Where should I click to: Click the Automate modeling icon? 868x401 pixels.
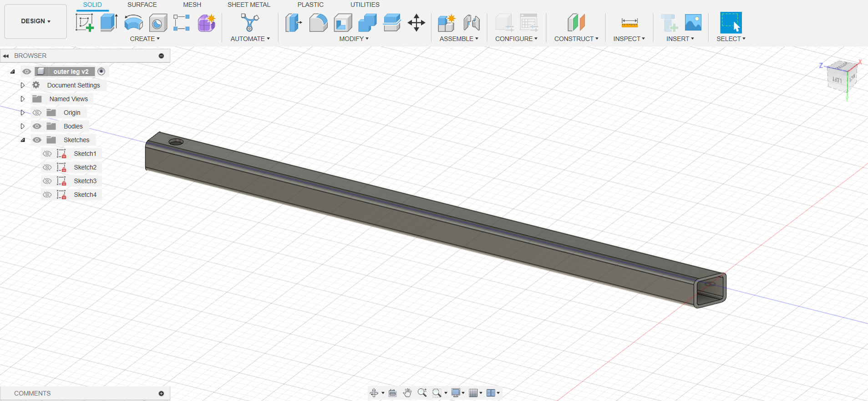pos(250,22)
